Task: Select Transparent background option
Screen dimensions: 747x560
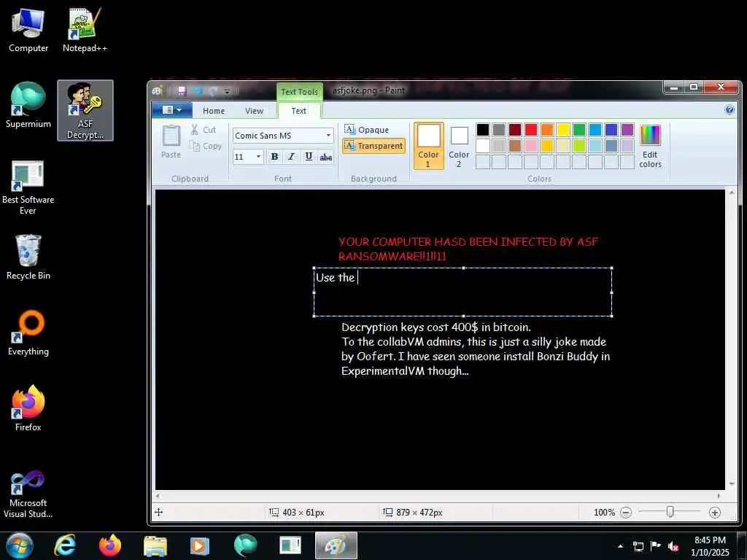Action: [x=373, y=146]
